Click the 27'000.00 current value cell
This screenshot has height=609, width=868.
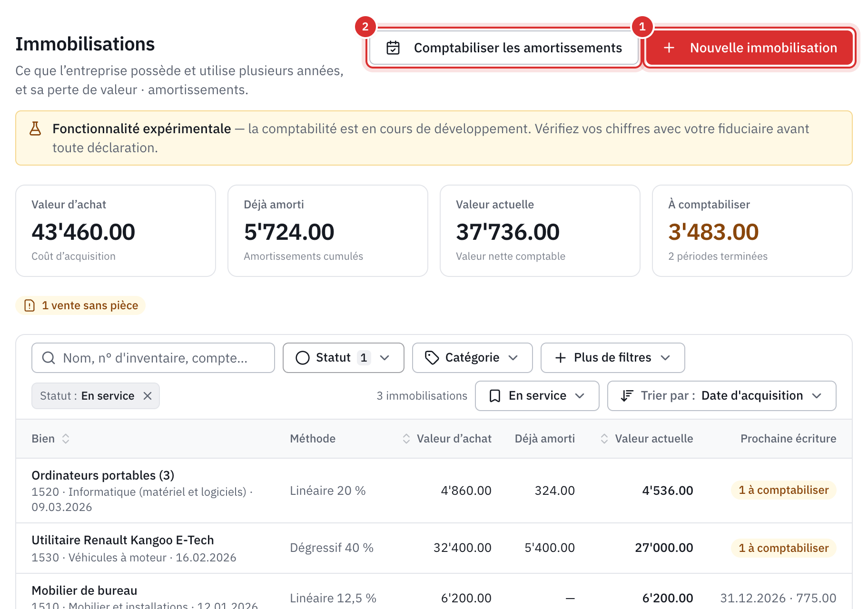click(x=664, y=548)
